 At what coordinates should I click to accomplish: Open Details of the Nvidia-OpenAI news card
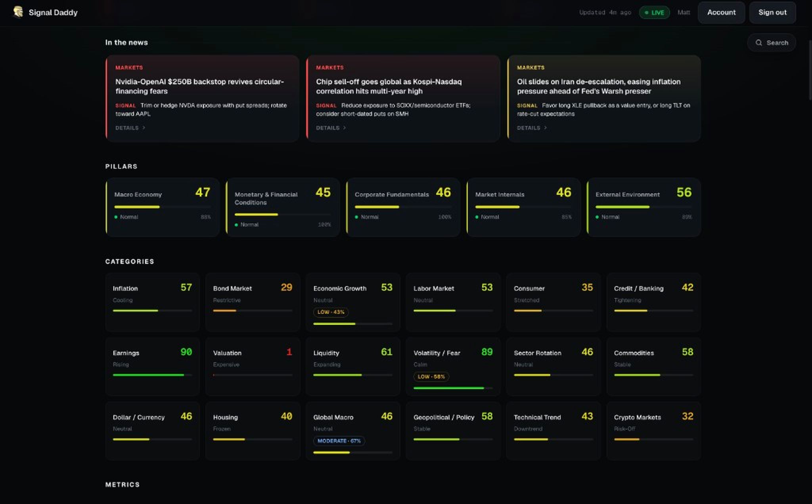click(x=130, y=128)
